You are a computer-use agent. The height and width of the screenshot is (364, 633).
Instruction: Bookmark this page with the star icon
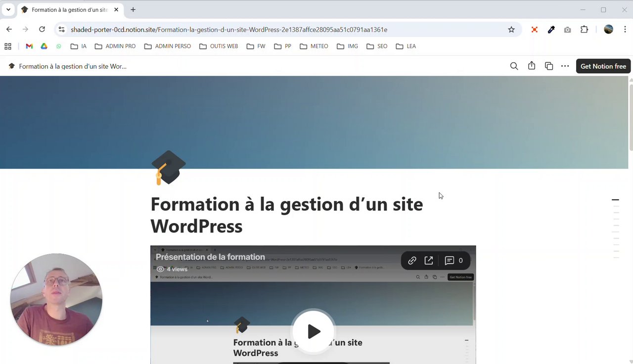(x=511, y=30)
